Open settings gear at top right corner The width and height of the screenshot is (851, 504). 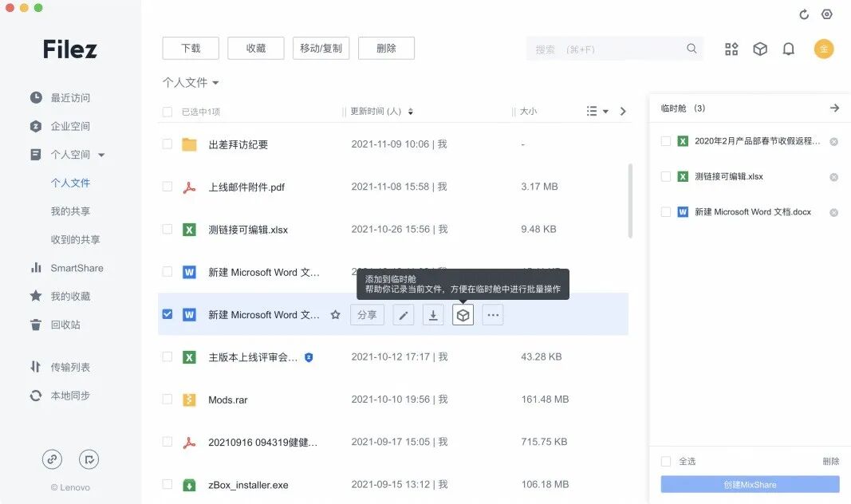click(828, 14)
